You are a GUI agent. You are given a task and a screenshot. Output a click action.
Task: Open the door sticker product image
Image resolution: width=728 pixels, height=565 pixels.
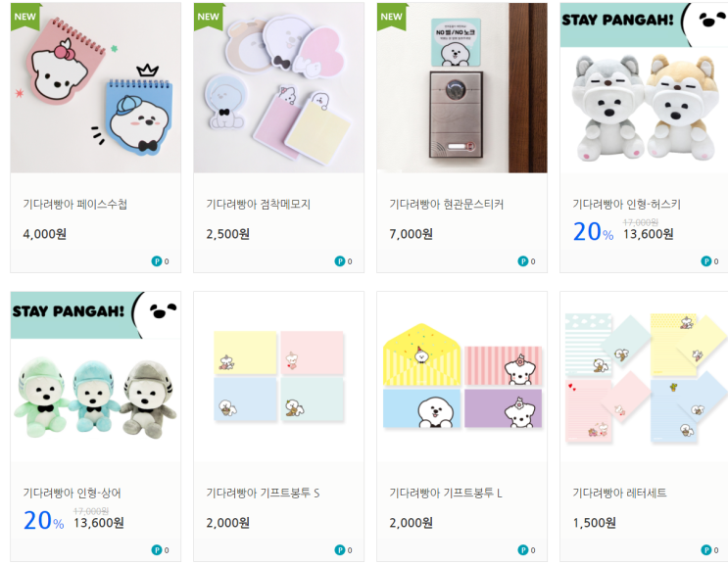tap(461, 88)
